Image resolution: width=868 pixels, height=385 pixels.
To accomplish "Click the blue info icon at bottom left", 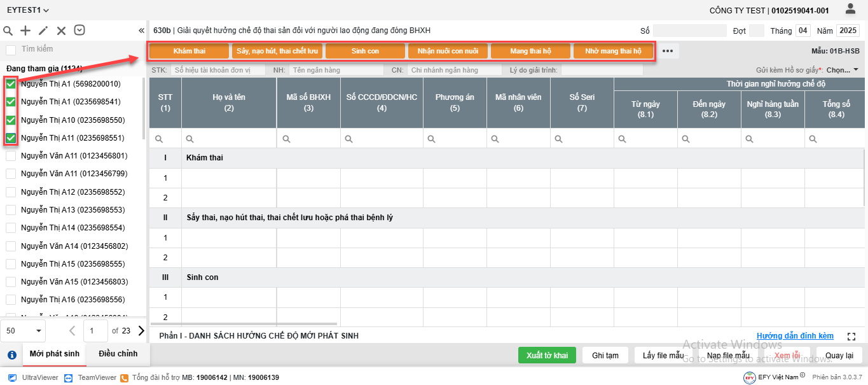I will [11, 355].
